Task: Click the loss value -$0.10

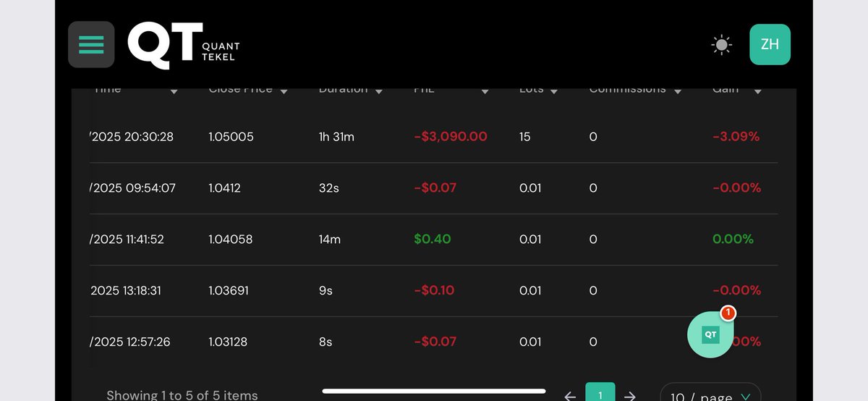Action: tap(434, 290)
